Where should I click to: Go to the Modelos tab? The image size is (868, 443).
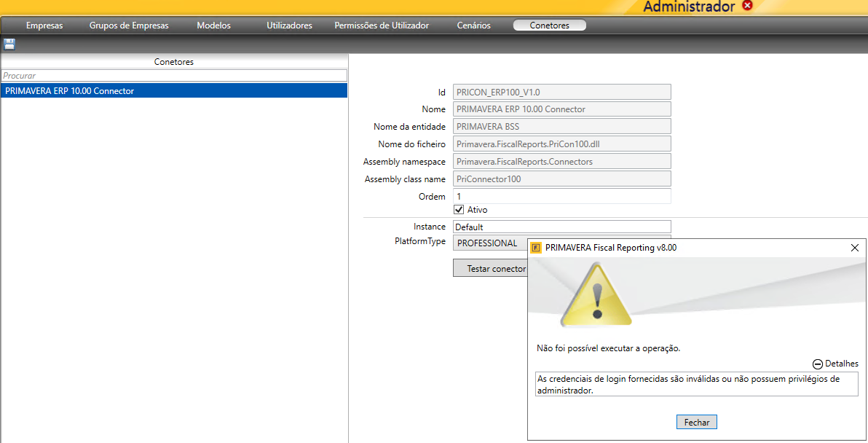pos(213,26)
